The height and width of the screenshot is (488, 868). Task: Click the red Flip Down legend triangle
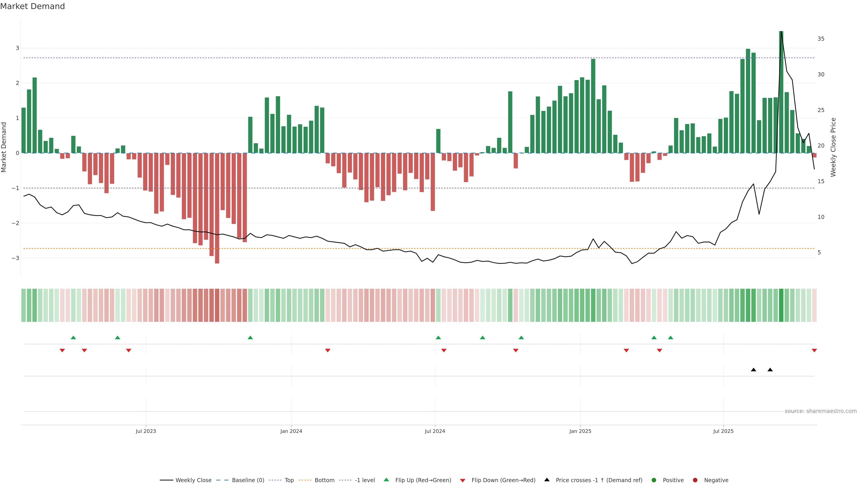(463, 480)
